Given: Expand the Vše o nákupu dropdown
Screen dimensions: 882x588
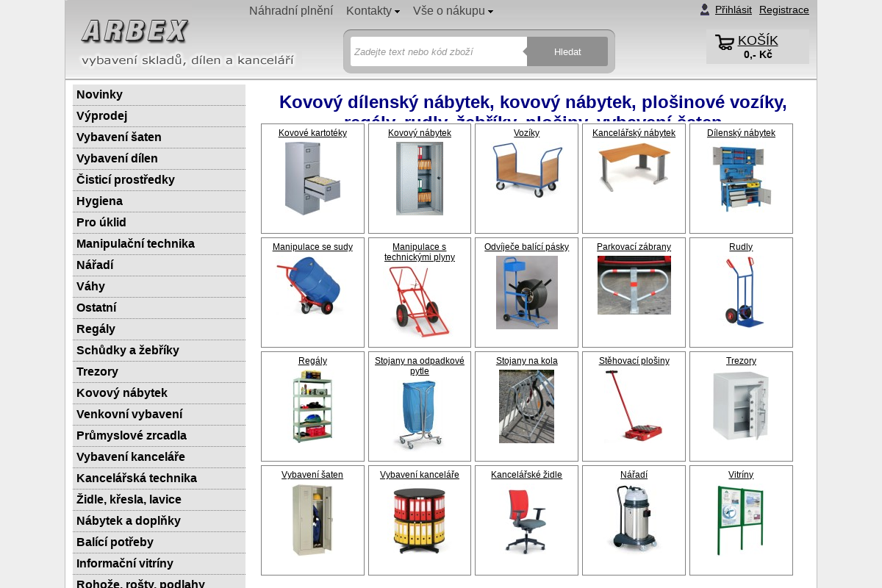Looking at the screenshot, I should (453, 10).
